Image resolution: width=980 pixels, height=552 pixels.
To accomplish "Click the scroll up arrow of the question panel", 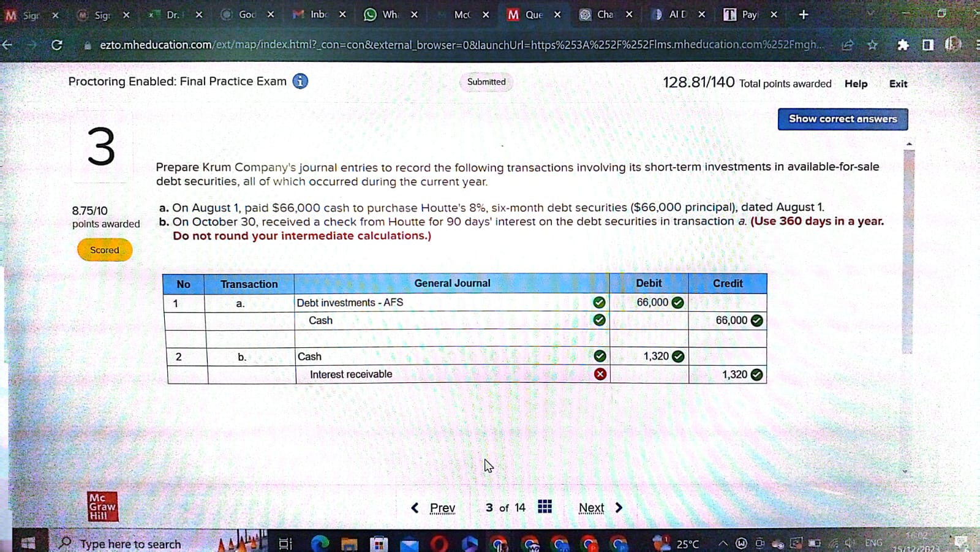I will (909, 144).
